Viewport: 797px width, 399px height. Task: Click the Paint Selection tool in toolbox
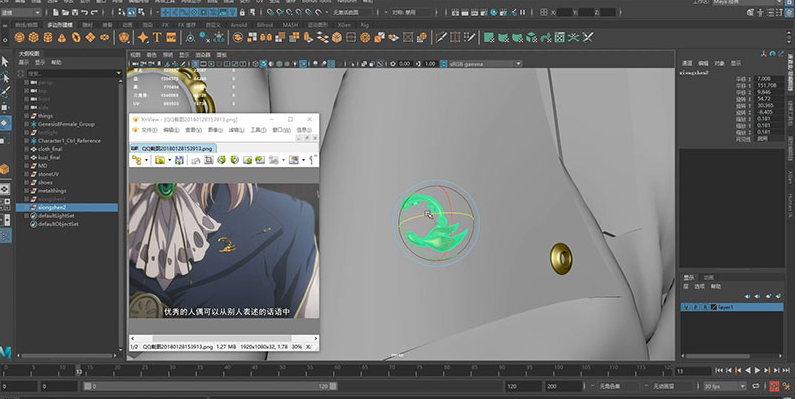[5, 92]
